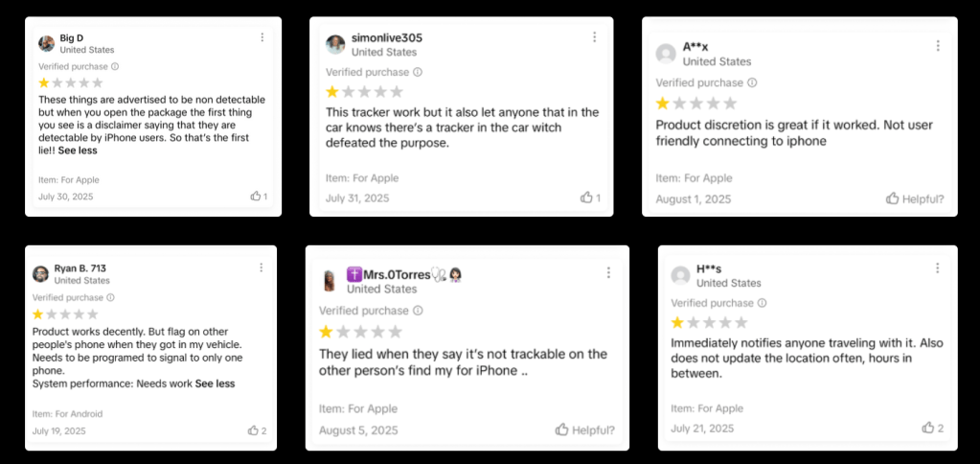Open more options on H**s's review

click(x=938, y=272)
